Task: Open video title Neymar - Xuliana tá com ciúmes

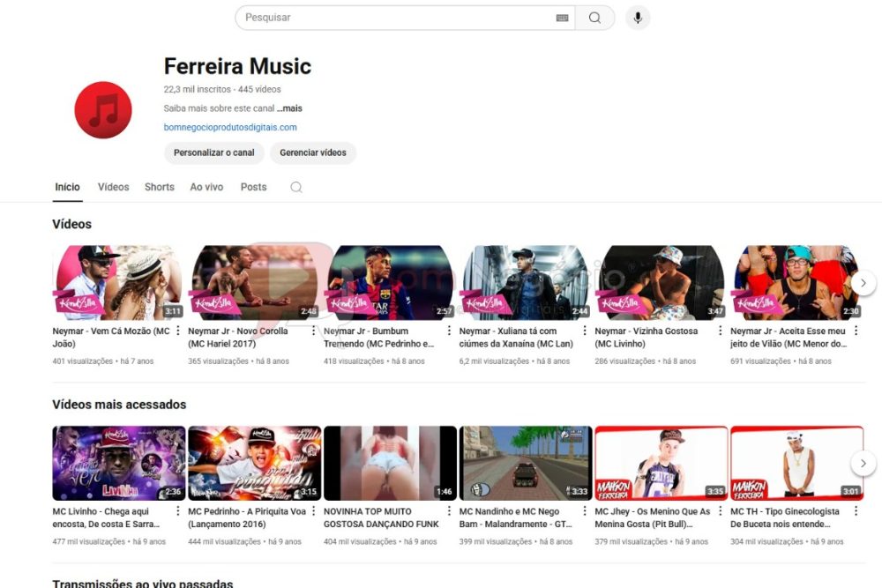Action: pyautogui.click(x=516, y=338)
